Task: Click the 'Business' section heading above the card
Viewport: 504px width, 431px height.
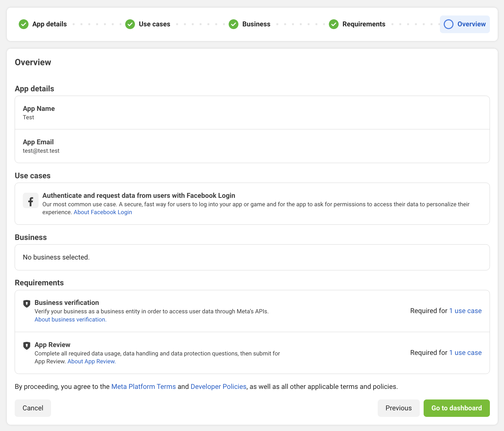Action: pyautogui.click(x=31, y=238)
